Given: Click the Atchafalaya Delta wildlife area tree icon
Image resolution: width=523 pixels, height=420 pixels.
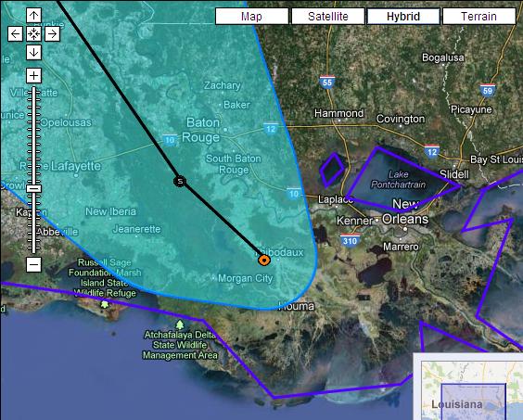Looking at the screenshot, I should tap(180, 325).
